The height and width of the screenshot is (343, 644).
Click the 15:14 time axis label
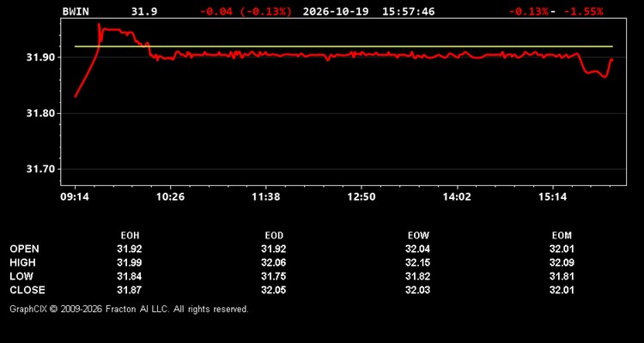point(553,197)
